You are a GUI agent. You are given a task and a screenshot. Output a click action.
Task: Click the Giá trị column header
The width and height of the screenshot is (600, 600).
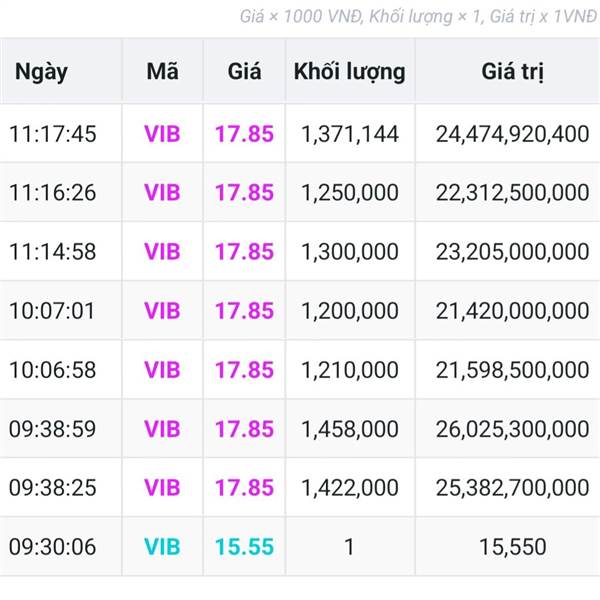[512, 72]
